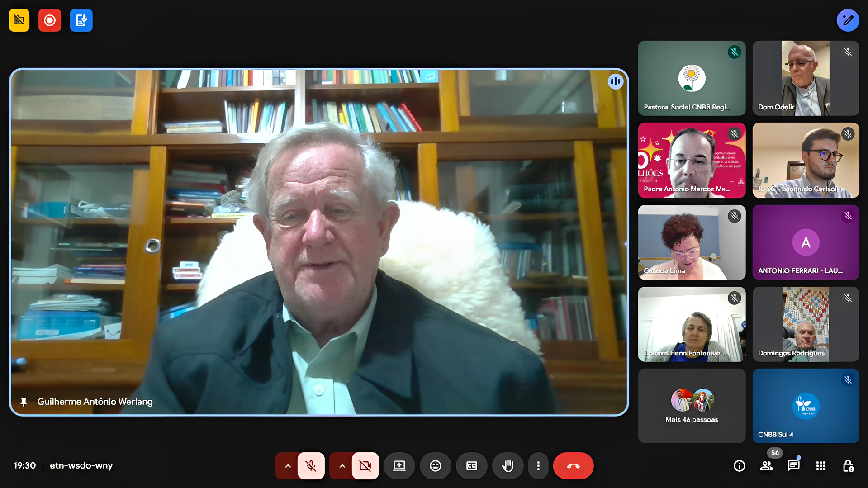Expand audio settings arrow
The height and width of the screenshot is (488, 868).
(x=288, y=466)
